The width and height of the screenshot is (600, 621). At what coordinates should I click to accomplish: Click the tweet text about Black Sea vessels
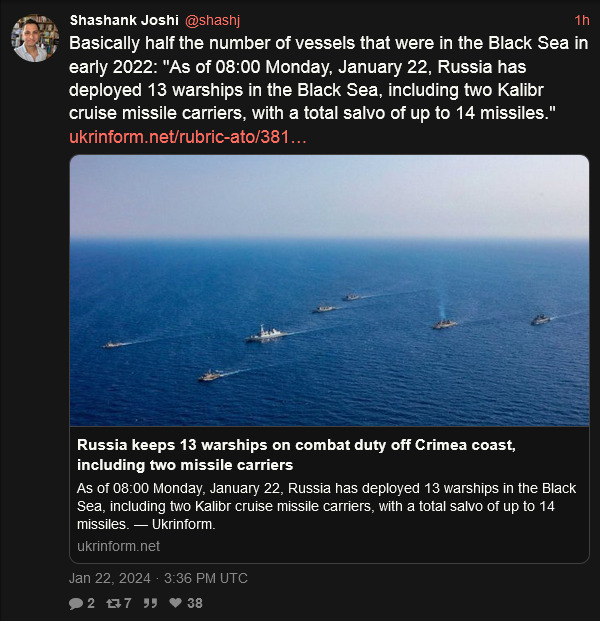328,78
